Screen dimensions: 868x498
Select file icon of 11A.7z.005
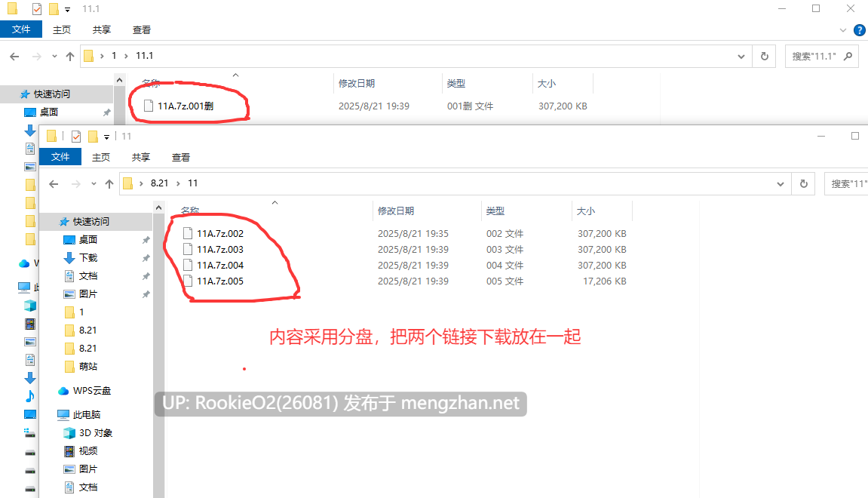[x=188, y=281]
